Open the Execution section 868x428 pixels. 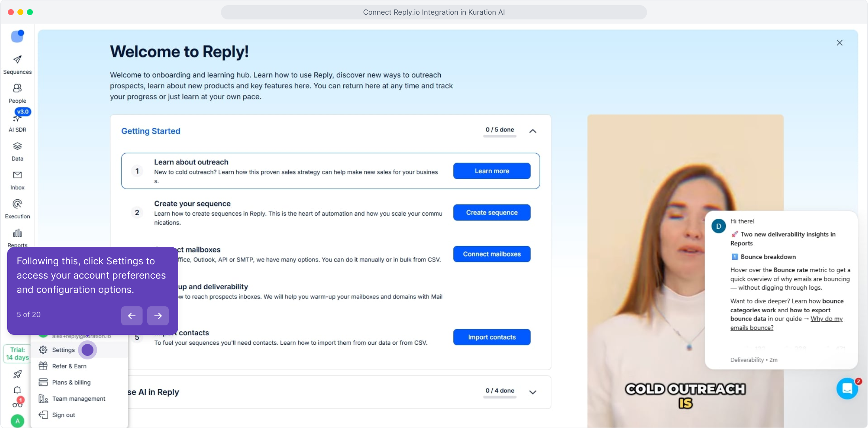(x=17, y=210)
